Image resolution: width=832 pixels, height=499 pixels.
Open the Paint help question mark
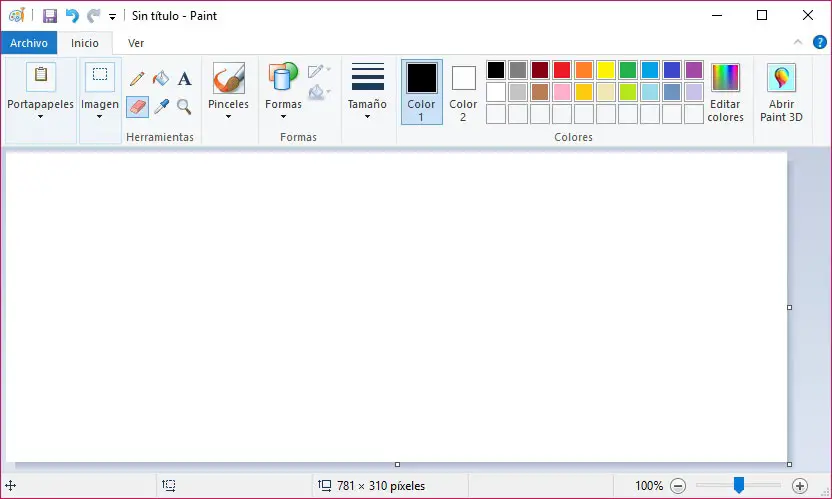(x=819, y=42)
